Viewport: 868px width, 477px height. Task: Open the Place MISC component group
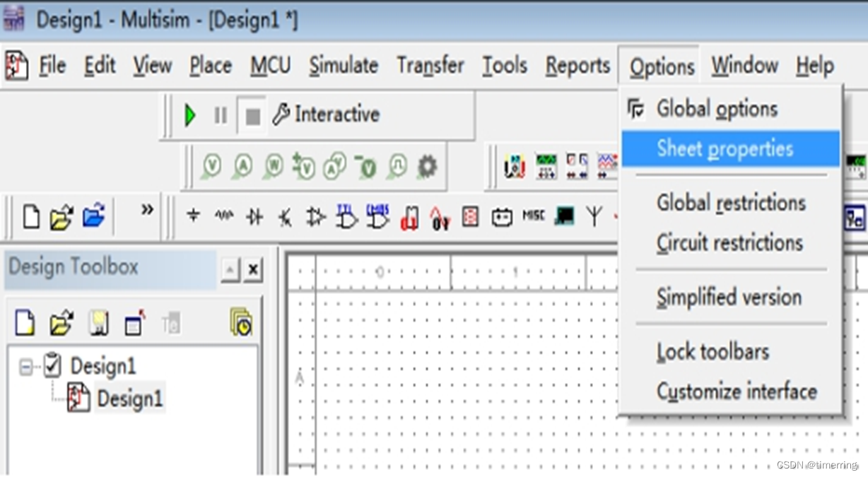pos(533,216)
